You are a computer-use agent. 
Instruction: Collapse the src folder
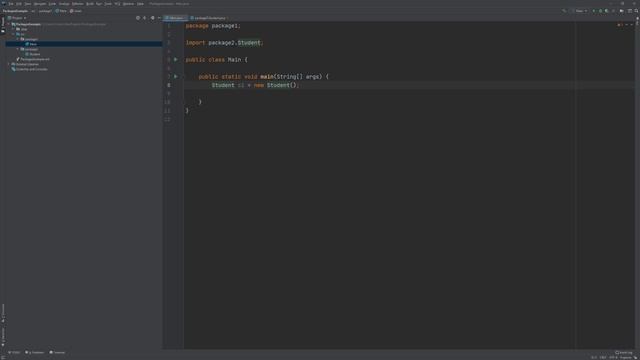(x=13, y=34)
